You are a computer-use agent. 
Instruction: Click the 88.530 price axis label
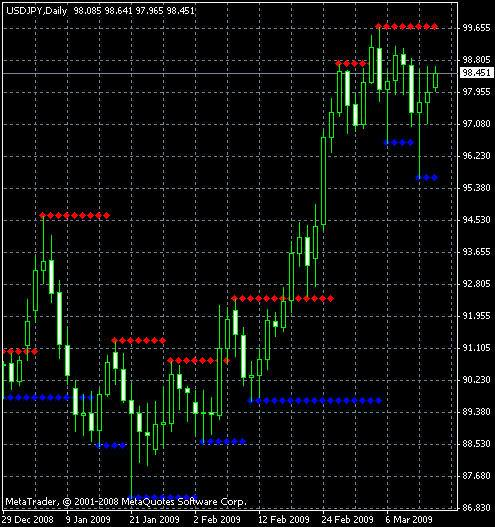point(477,444)
